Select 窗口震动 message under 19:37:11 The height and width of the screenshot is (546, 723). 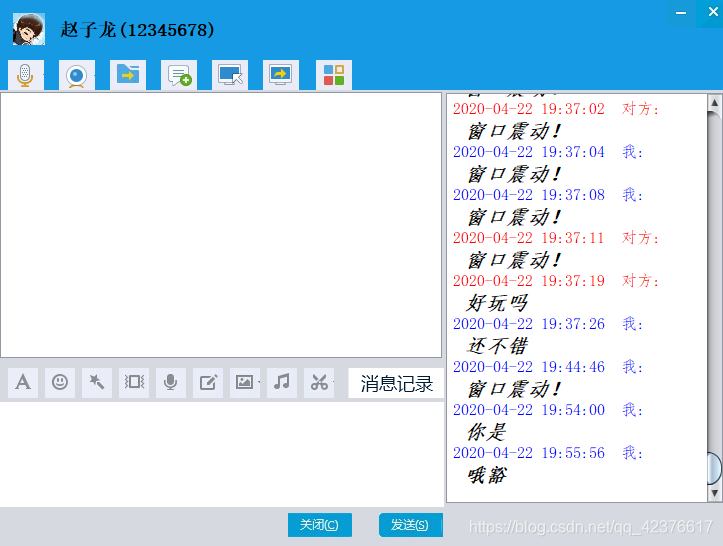click(514, 260)
